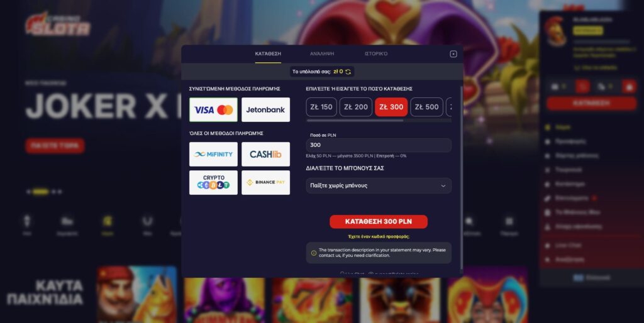Choose the ZŁ 200 amount option
This screenshot has height=323, width=644.
pyautogui.click(x=356, y=107)
